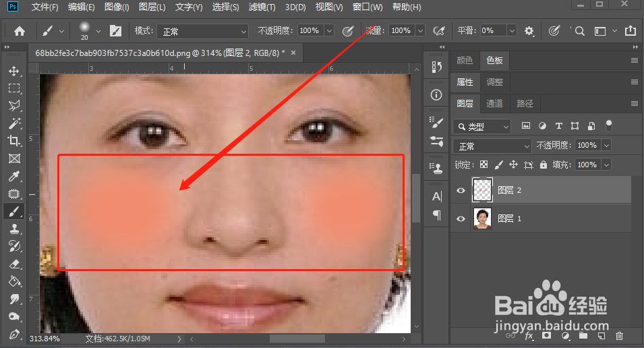644x348 pixels.
Task: Select the Brush tool in the toolbox
Action: 14,212
